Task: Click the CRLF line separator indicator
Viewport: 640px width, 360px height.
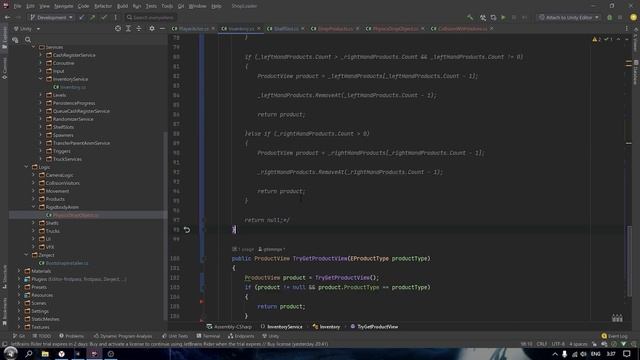Action: tap(542, 344)
